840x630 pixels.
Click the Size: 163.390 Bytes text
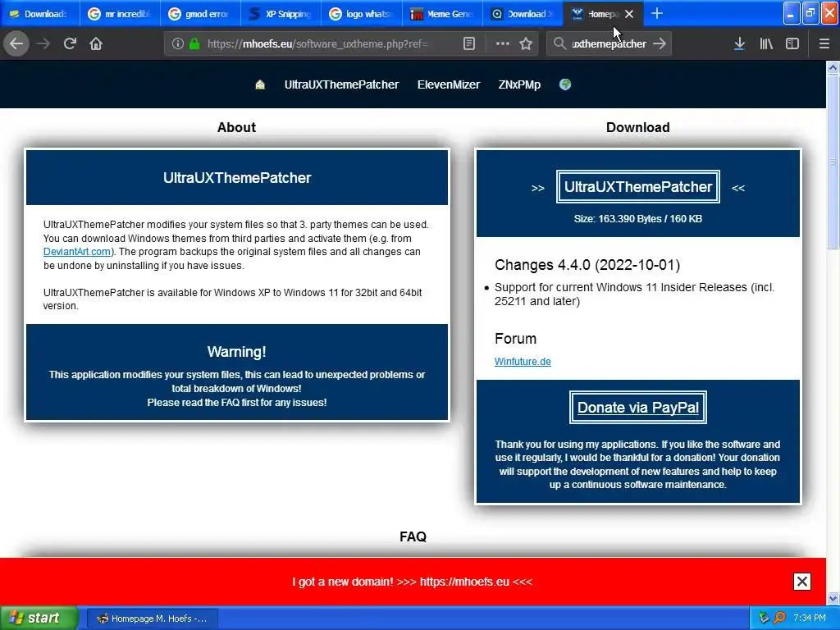click(x=638, y=218)
